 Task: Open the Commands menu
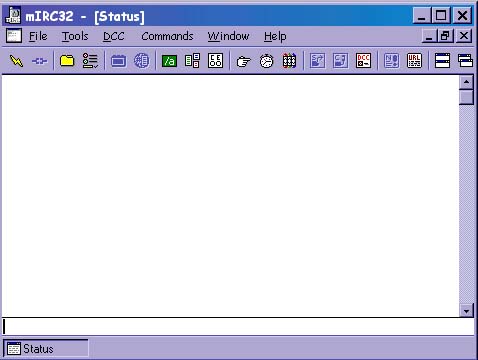click(x=167, y=36)
